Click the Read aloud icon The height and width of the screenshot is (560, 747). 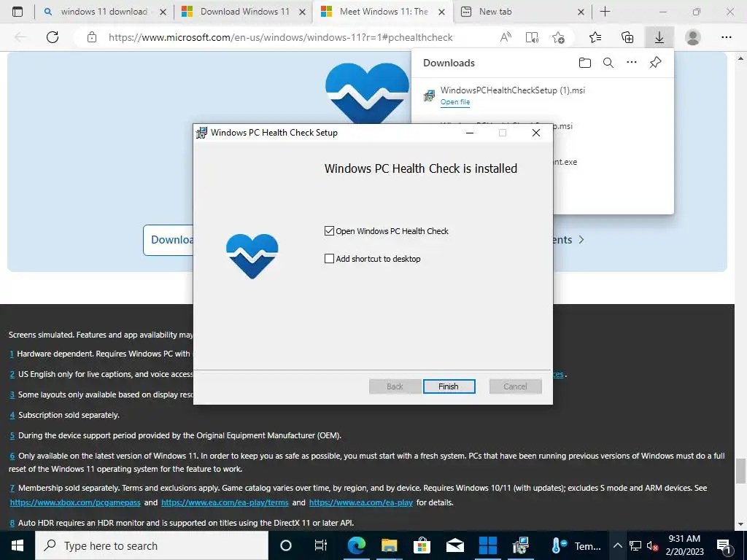[506, 37]
